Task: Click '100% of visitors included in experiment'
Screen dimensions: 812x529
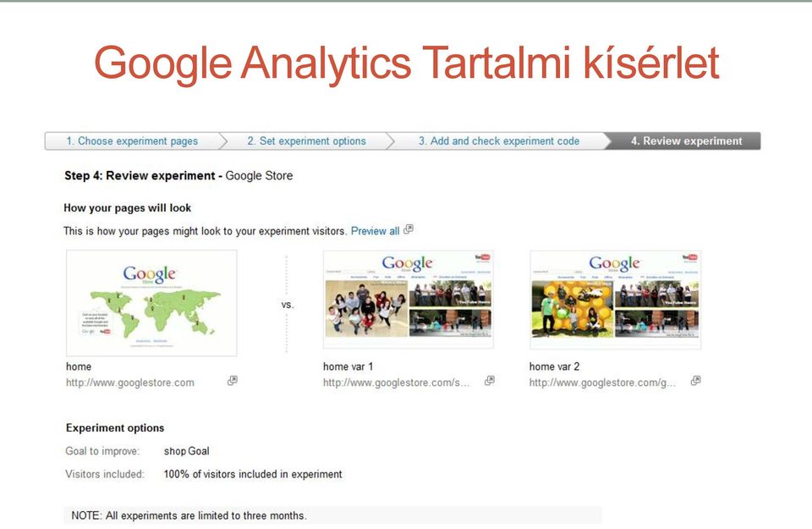Action: [253, 474]
